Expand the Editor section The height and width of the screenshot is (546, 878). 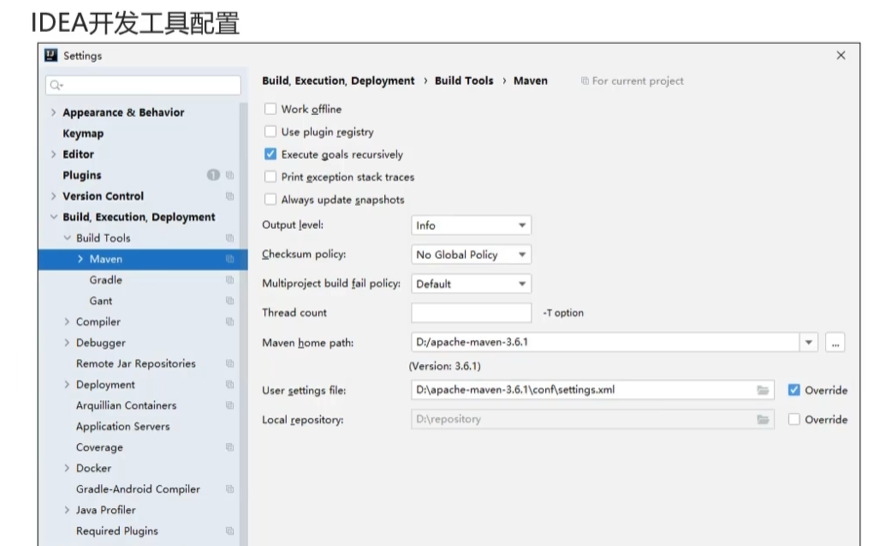tap(53, 154)
